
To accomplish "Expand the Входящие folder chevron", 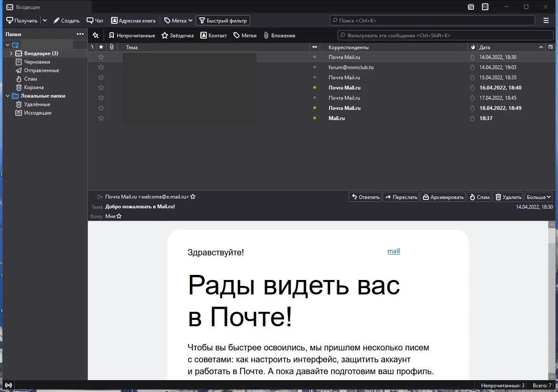I will (11, 53).
